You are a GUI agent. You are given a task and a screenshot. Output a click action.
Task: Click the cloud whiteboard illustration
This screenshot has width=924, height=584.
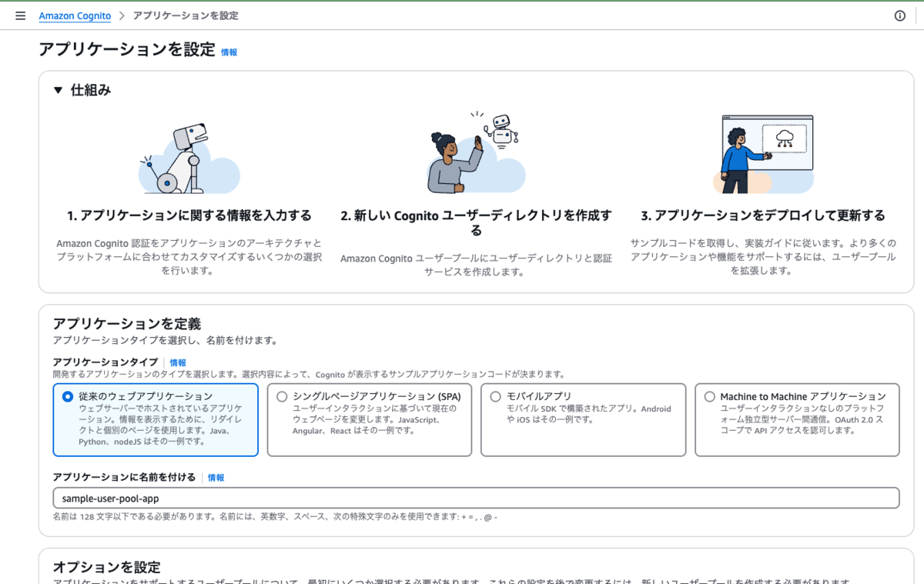[764, 154]
